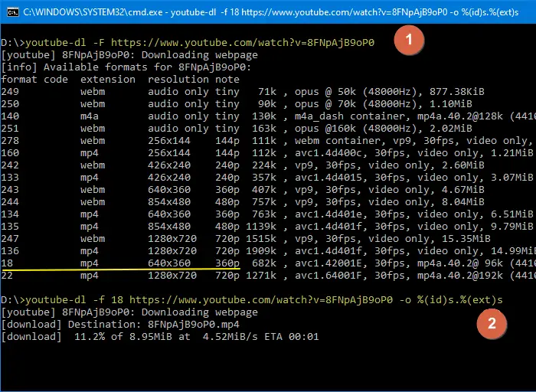Click '1280x720' resolution on row 22
This screenshot has height=392, width=536.
172,276
